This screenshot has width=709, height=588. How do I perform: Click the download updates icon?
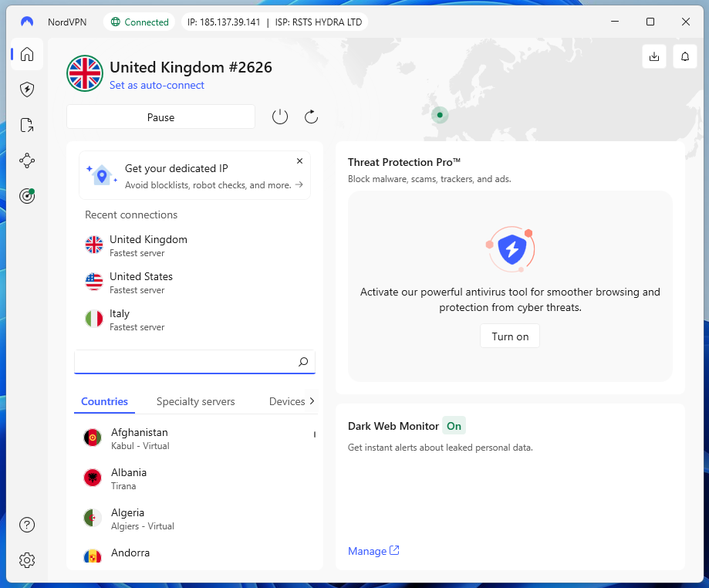(x=653, y=56)
